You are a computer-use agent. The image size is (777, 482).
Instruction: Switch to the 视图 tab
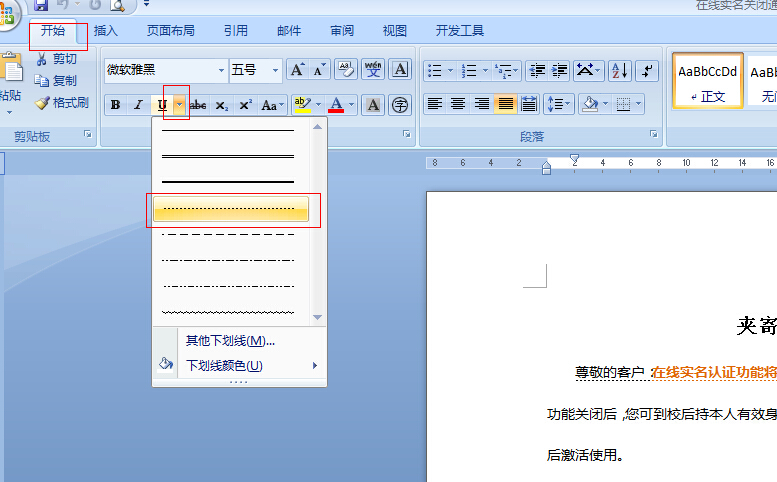(394, 31)
